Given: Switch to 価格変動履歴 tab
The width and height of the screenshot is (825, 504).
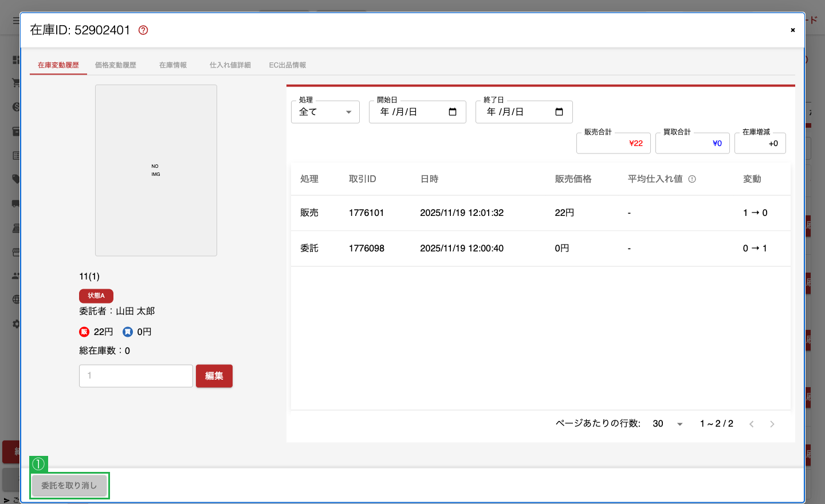Looking at the screenshot, I should tap(116, 65).
